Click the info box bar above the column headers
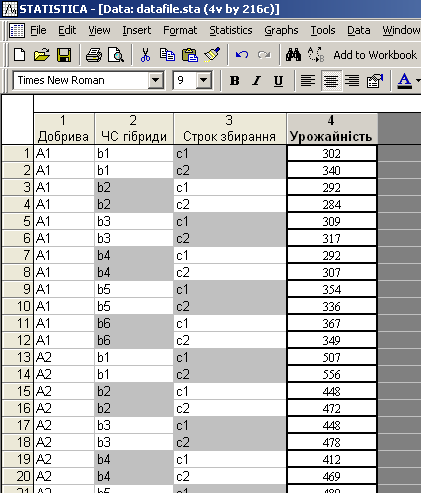This screenshot has height=493, width=421. point(227,104)
